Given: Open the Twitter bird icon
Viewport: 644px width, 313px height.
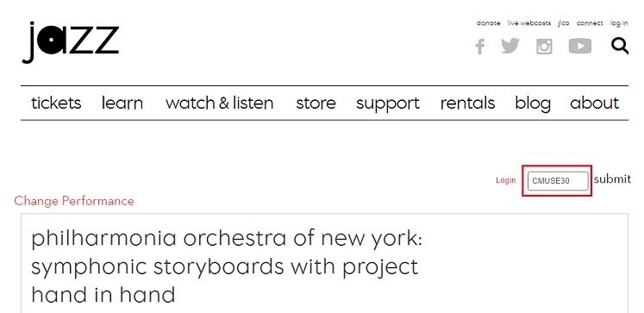Looking at the screenshot, I should [510, 46].
